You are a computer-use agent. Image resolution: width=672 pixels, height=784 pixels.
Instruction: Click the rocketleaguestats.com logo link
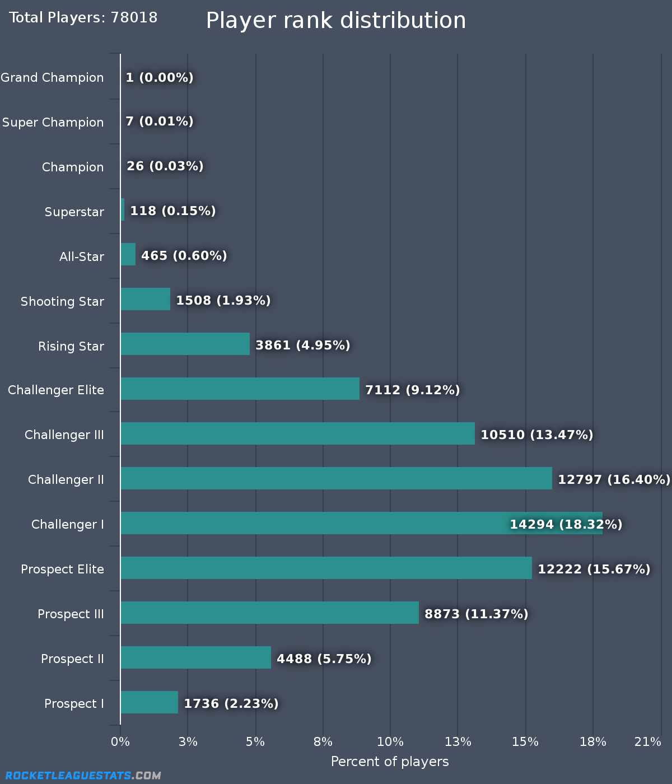coord(83,776)
